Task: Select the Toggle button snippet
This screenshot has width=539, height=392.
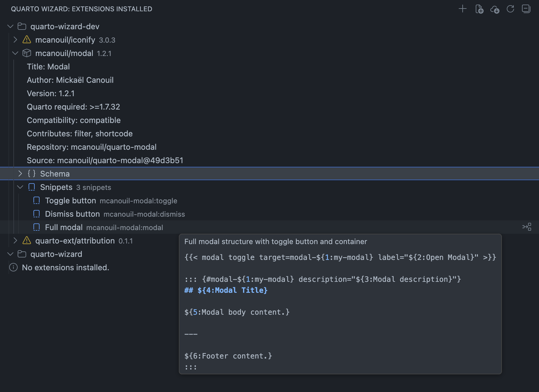Action: [x=71, y=200]
